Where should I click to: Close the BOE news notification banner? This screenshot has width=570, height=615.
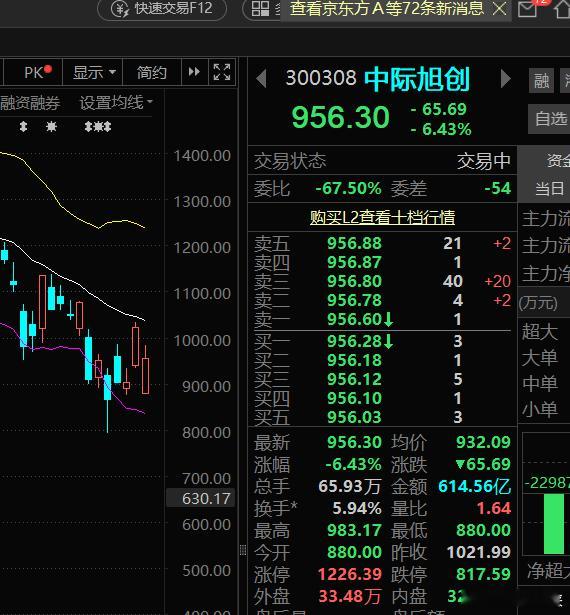499,9
